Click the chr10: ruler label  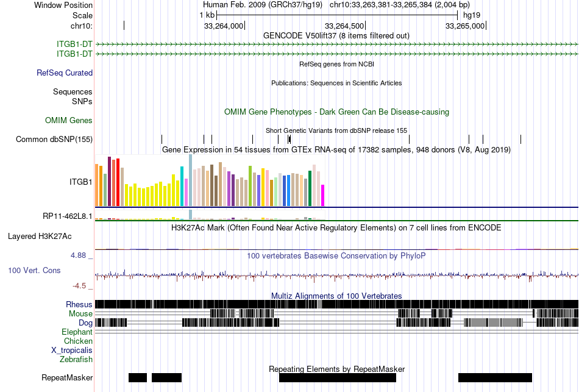tap(82, 26)
